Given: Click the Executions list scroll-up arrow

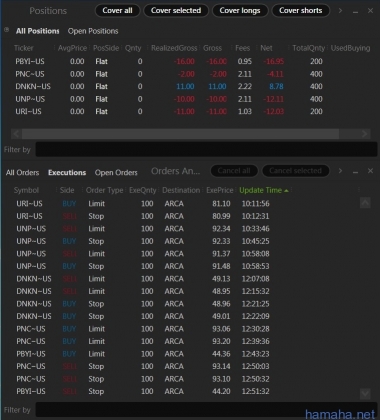Looking at the screenshot, I should (x=365, y=203).
